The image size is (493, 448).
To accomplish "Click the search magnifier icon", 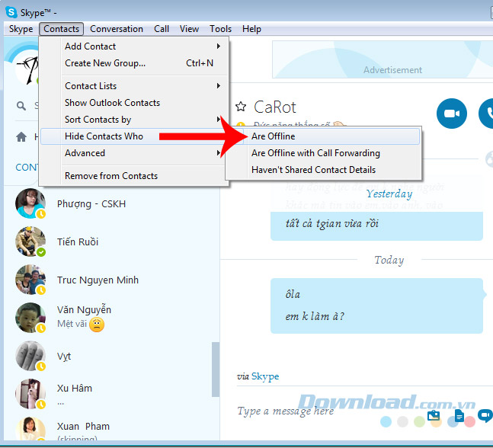I will [21, 106].
